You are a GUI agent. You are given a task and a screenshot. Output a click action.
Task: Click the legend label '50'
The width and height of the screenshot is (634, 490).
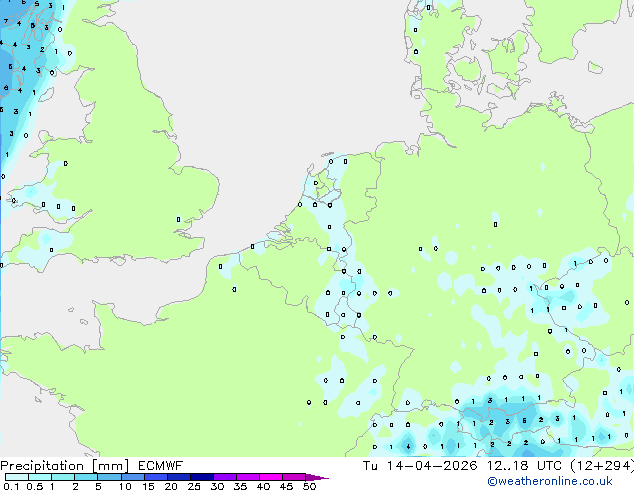point(309,486)
